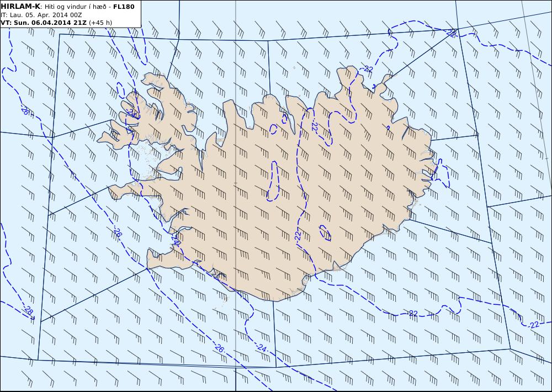Click the -22 label on Iceland's north coast
This screenshot has width=552, height=392.
pos(367,69)
